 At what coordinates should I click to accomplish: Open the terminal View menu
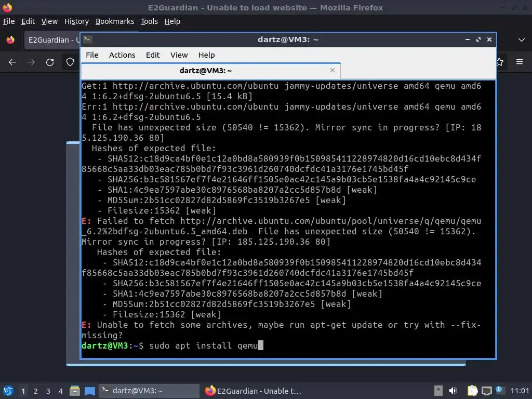pos(179,55)
